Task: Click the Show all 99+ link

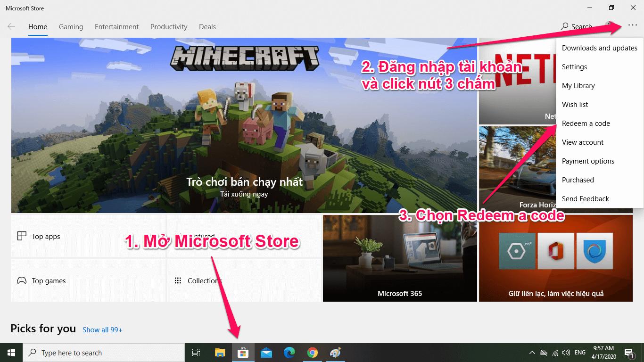Action: (x=102, y=330)
